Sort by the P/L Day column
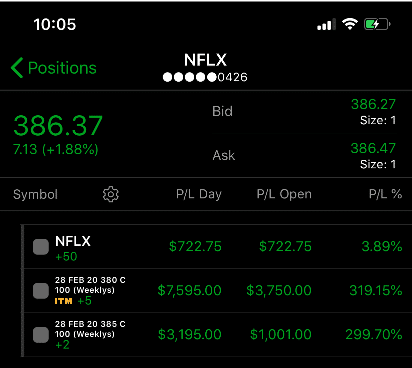The height and width of the screenshot is (368, 412). point(199,194)
